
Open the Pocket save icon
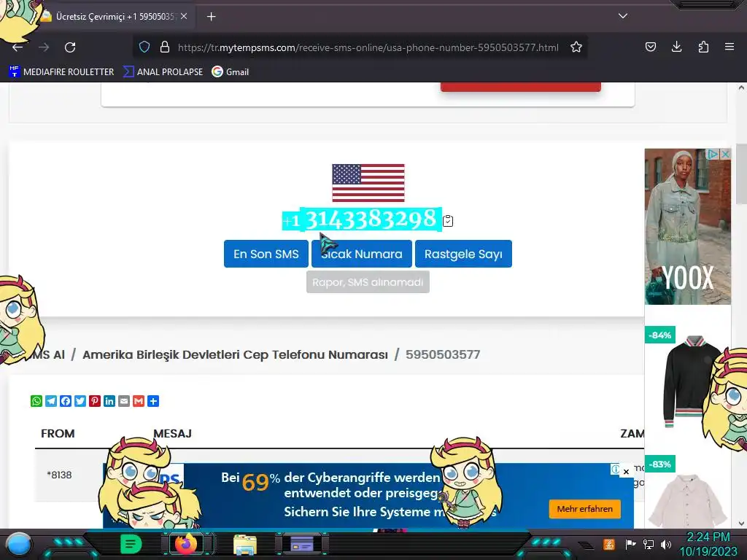[650, 47]
